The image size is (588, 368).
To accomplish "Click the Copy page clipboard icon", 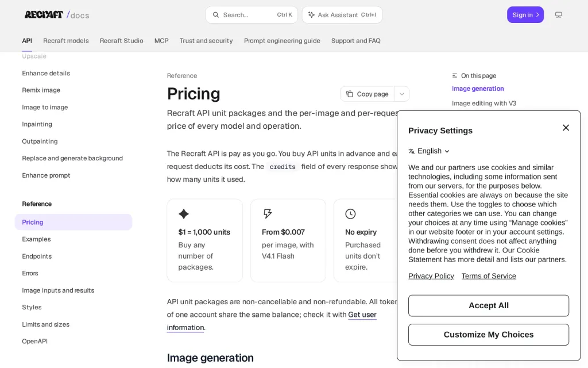I will coord(350,94).
